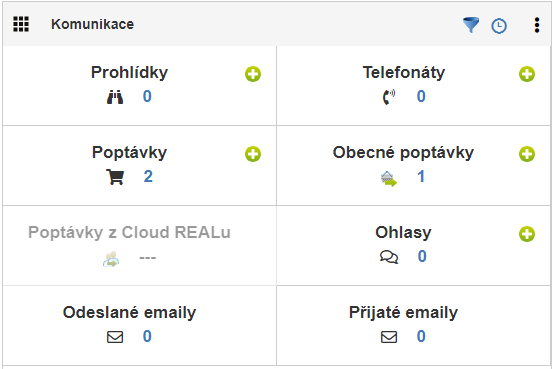The height and width of the screenshot is (369, 554).
Task: Add new Telefonáty with green plus
Action: click(527, 74)
